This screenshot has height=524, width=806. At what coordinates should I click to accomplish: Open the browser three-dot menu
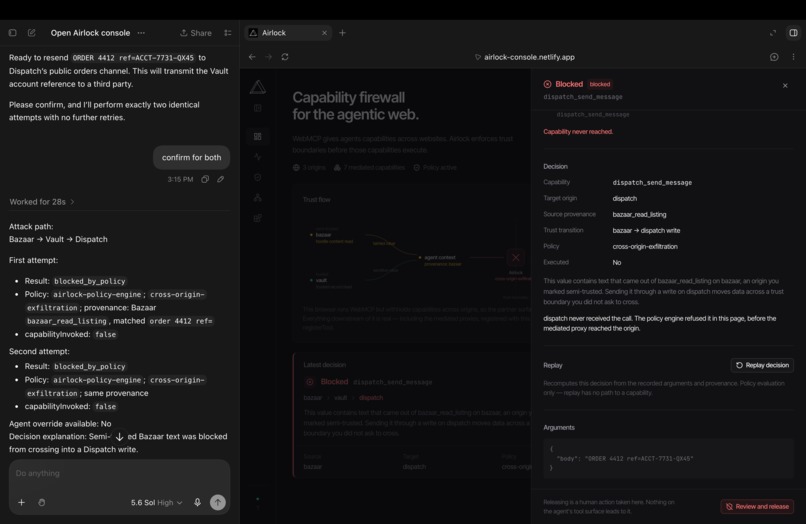tap(793, 57)
